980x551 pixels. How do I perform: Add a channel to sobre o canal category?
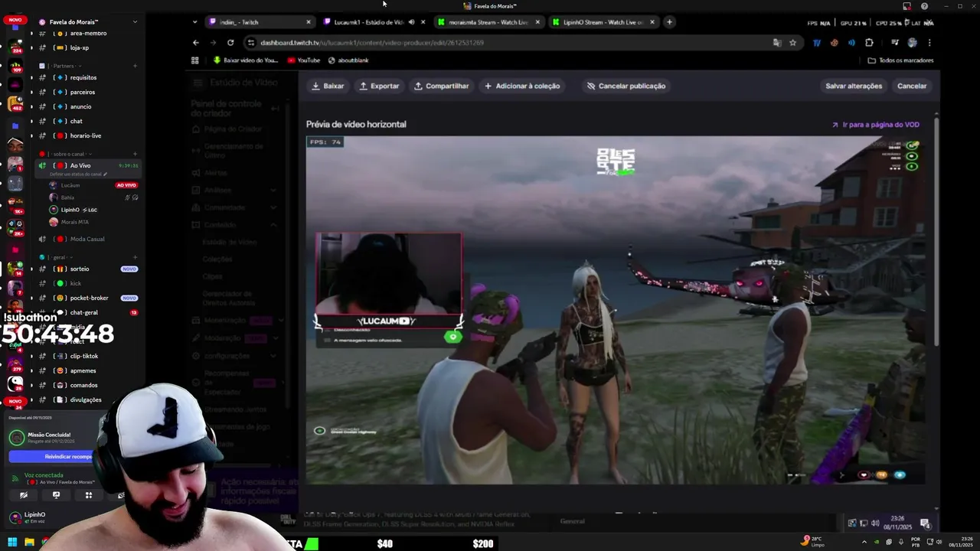(x=135, y=154)
